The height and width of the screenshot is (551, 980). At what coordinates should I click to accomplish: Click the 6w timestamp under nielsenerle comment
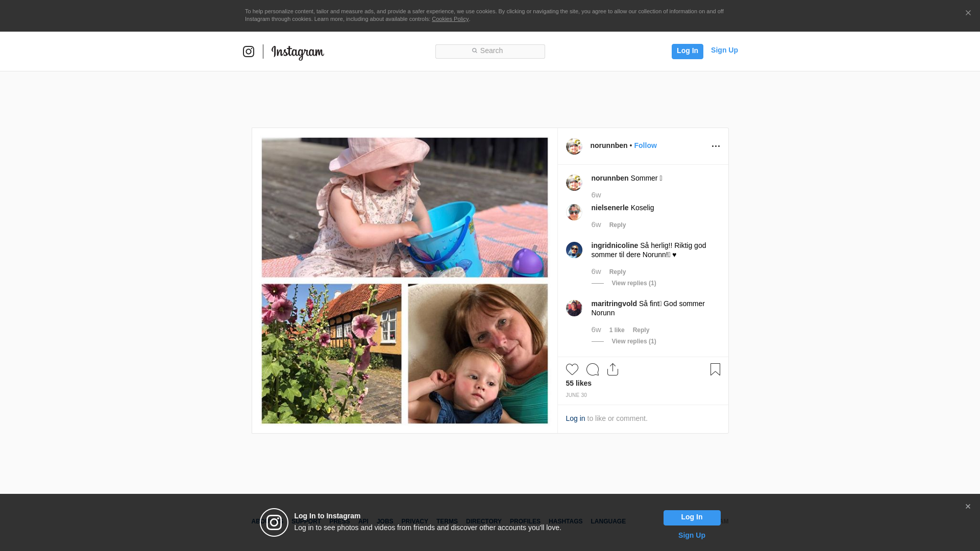tap(596, 224)
